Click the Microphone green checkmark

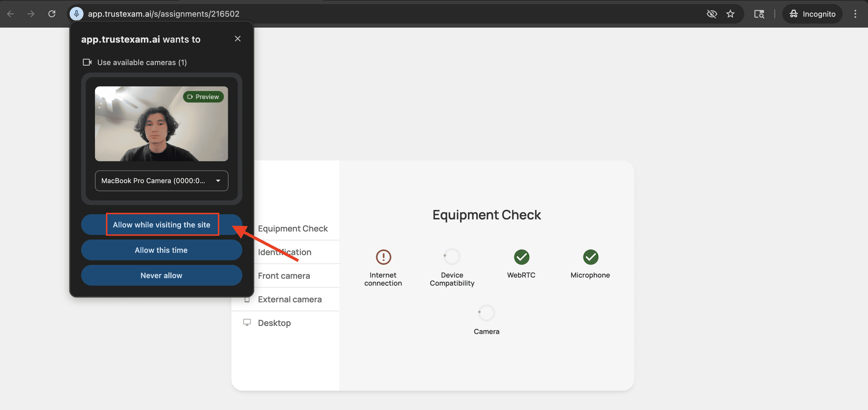click(x=590, y=257)
